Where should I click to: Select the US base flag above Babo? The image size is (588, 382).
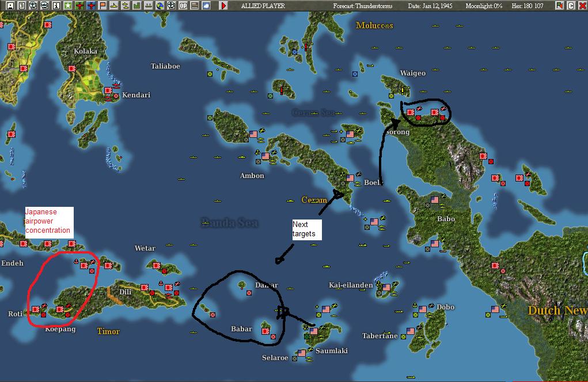435,199
